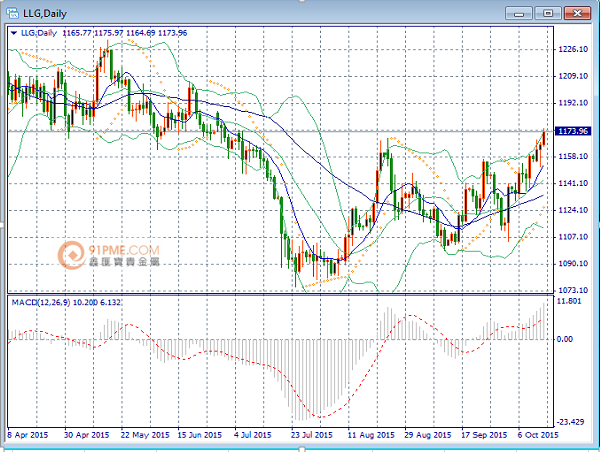The width and height of the screenshot is (600, 452).
Task: Click the 15 Jun 2015 date label
Action: (200, 435)
